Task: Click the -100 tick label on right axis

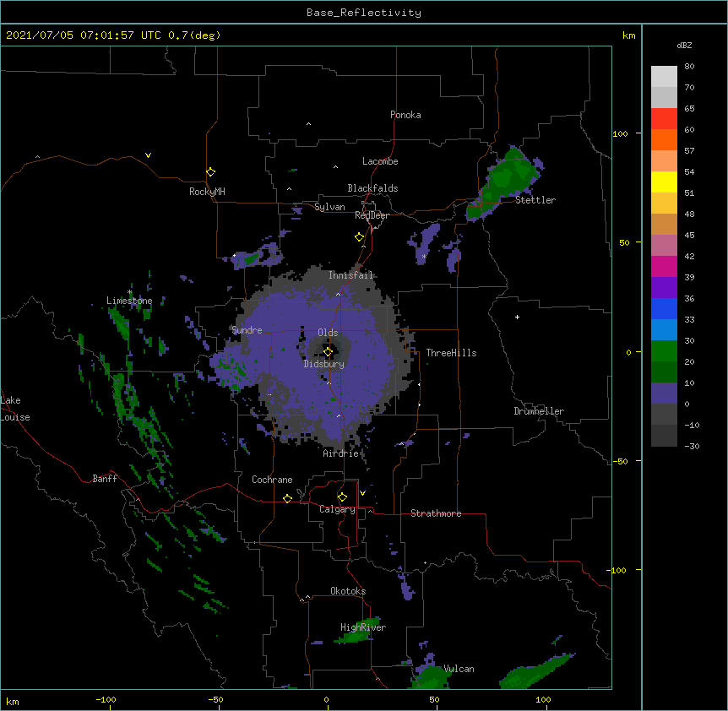Action: click(617, 570)
